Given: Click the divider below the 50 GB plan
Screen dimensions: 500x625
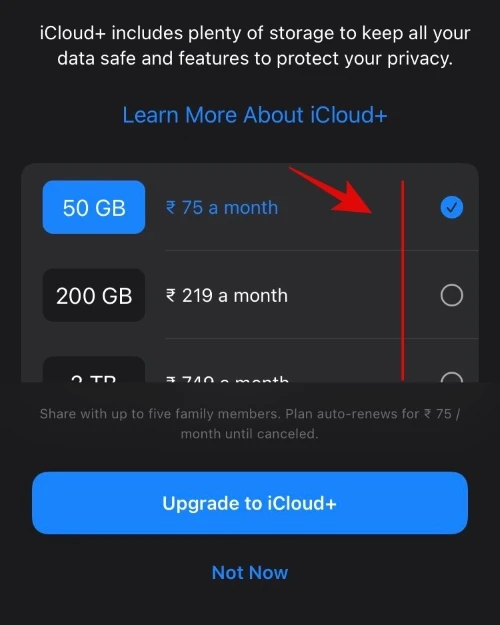Looking at the screenshot, I should pyautogui.click(x=322, y=251).
